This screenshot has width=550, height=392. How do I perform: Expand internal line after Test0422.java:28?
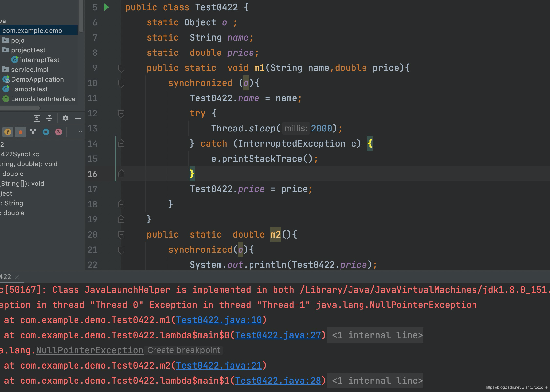click(x=375, y=381)
